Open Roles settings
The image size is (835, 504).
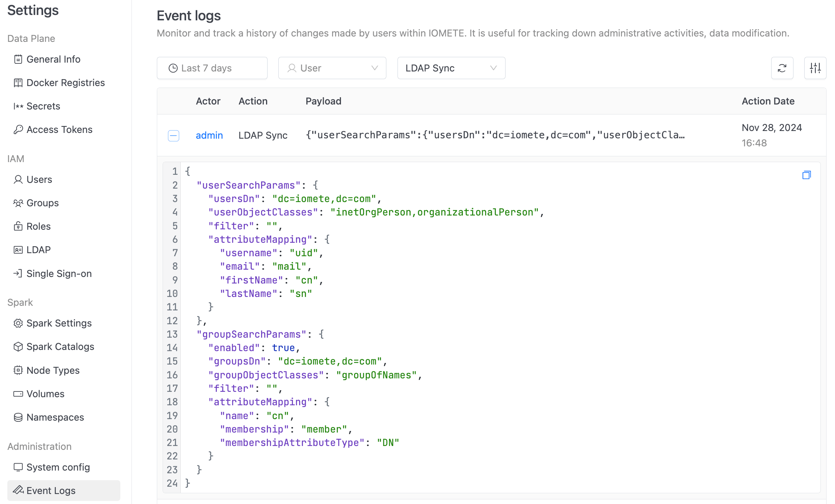(38, 226)
